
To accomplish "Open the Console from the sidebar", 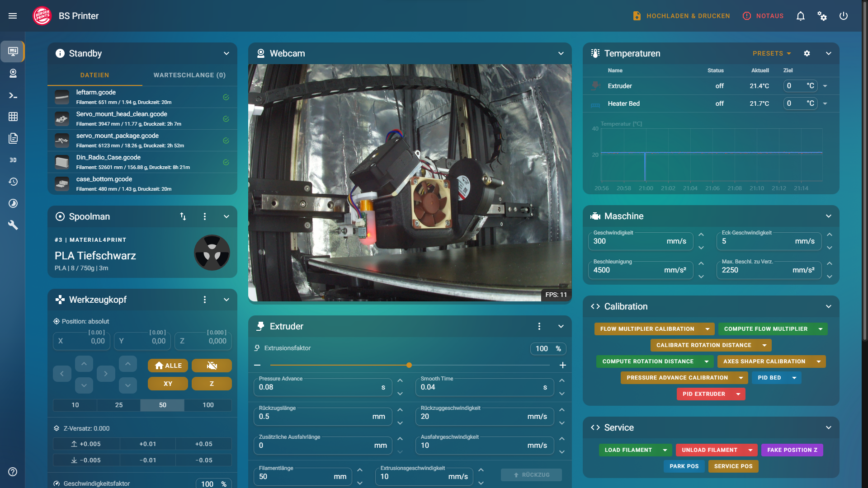I will tap(13, 96).
